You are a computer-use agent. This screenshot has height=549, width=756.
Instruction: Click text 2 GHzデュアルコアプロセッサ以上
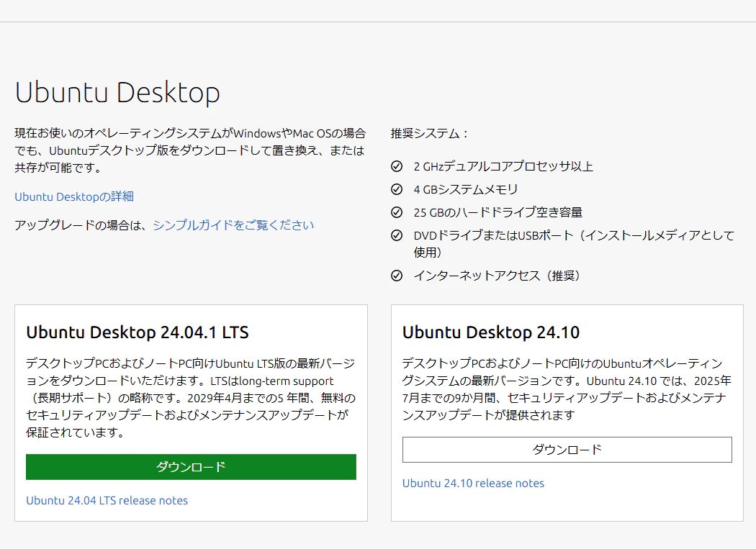point(503,166)
